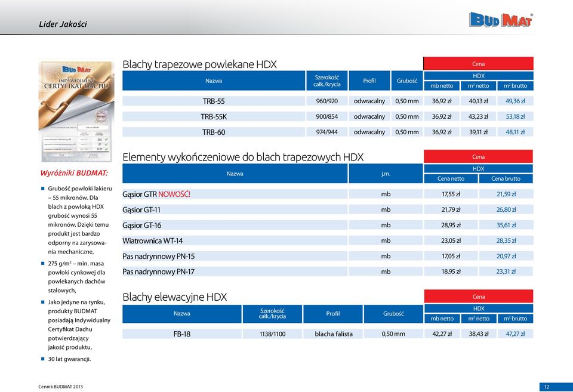Open the certificate thumbnail image

[76, 111]
